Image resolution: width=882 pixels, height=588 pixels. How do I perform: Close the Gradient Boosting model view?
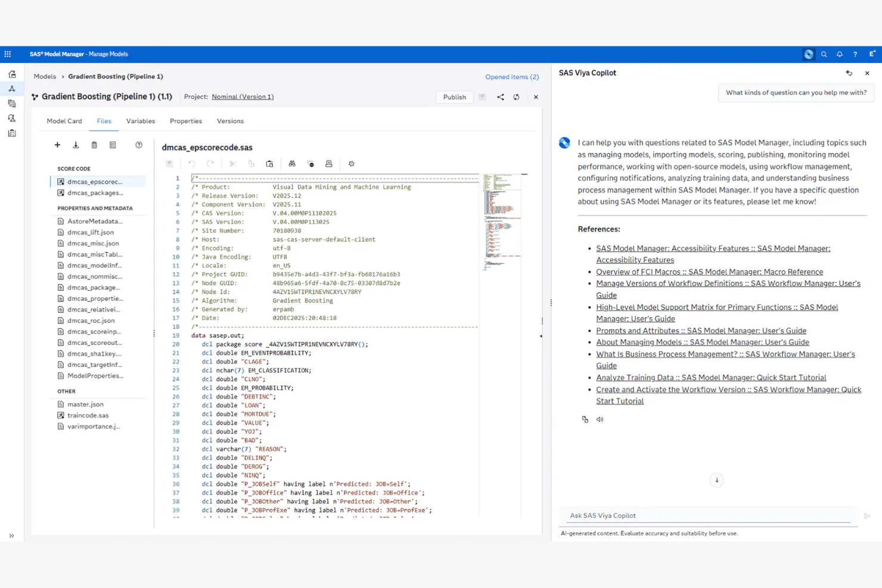click(x=536, y=97)
